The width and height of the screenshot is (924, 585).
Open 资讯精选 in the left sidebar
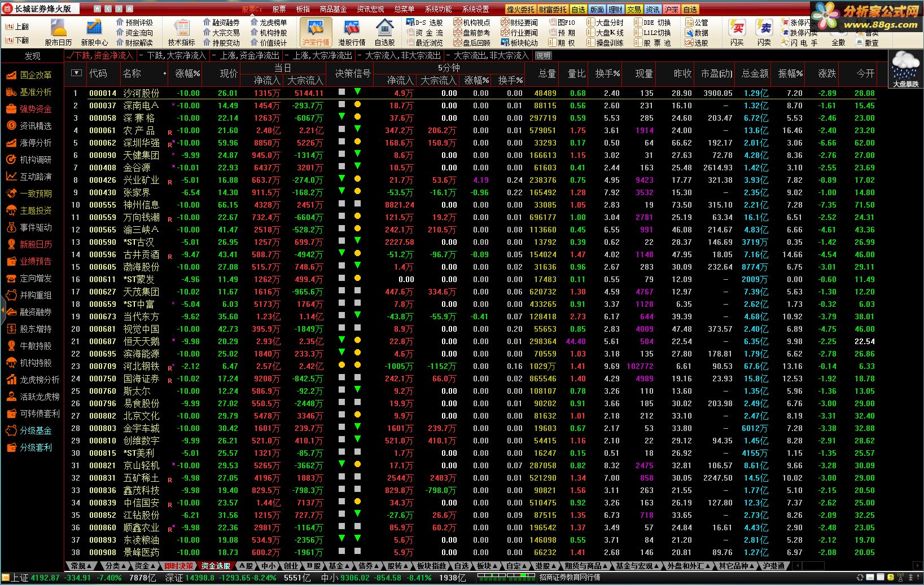(x=30, y=126)
